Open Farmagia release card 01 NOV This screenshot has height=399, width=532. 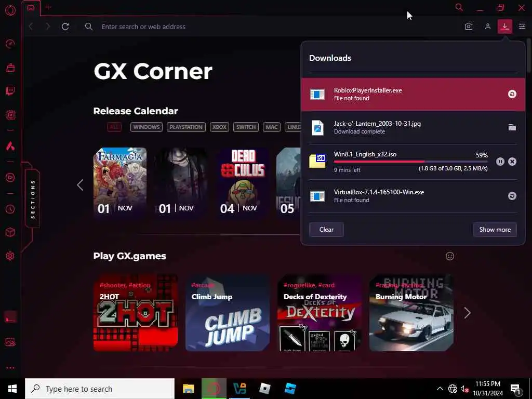tap(120, 183)
